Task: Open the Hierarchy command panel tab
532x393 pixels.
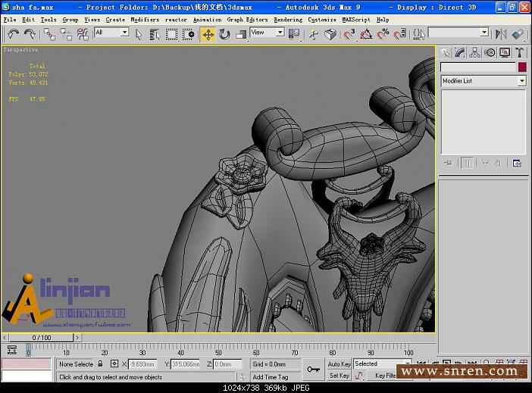Action: [x=475, y=52]
